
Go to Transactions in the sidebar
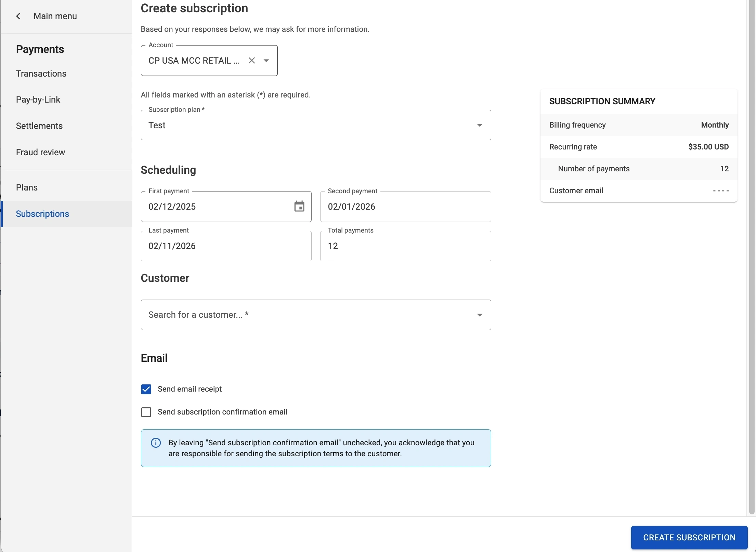tap(41, 74)
